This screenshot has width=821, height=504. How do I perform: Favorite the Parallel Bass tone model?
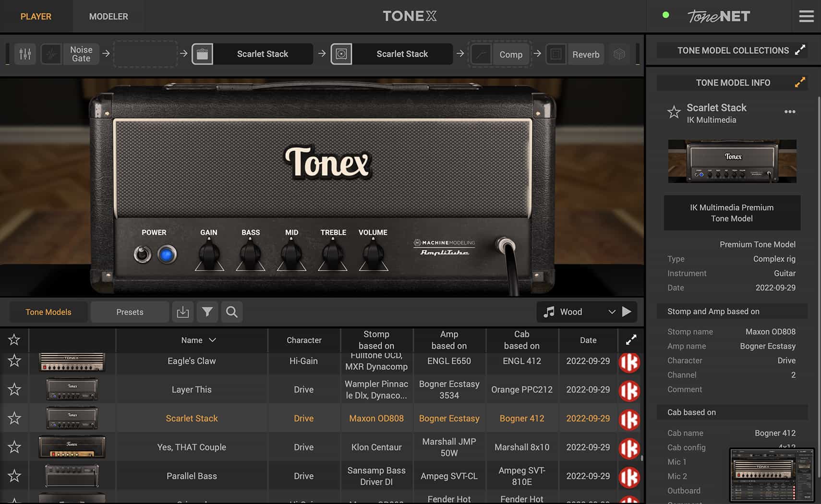click(x=14, y=476)
